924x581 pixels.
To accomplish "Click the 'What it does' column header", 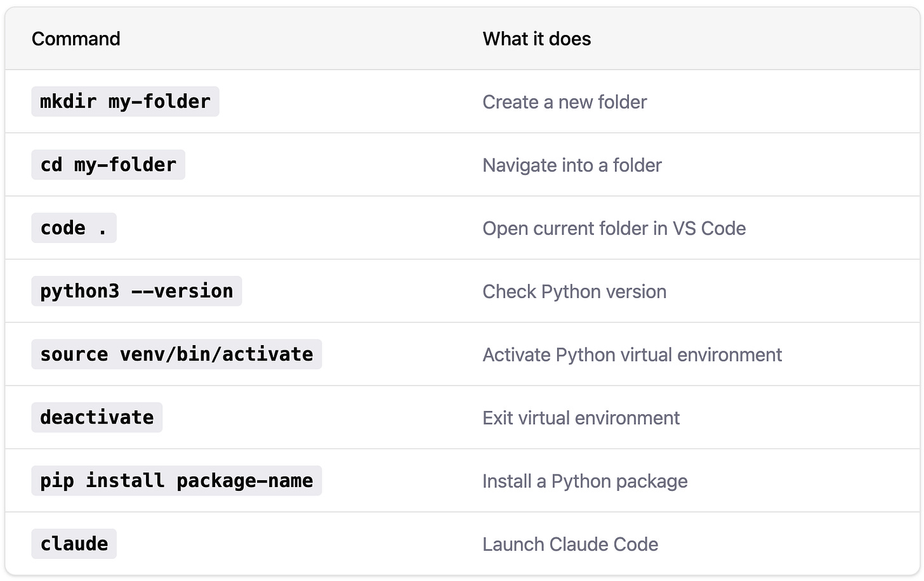I will coord(537,39).
